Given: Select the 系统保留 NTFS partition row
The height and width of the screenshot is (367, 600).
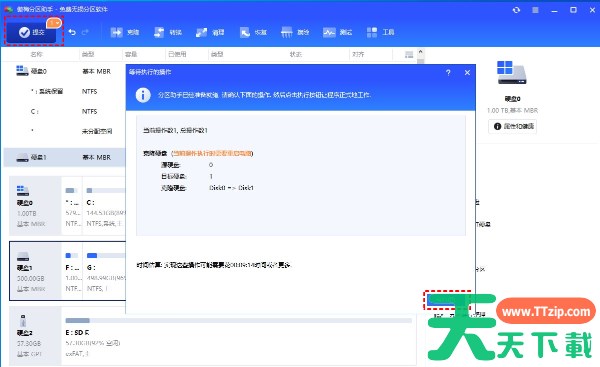Looking at the screenshot, I should pos(64,91).
